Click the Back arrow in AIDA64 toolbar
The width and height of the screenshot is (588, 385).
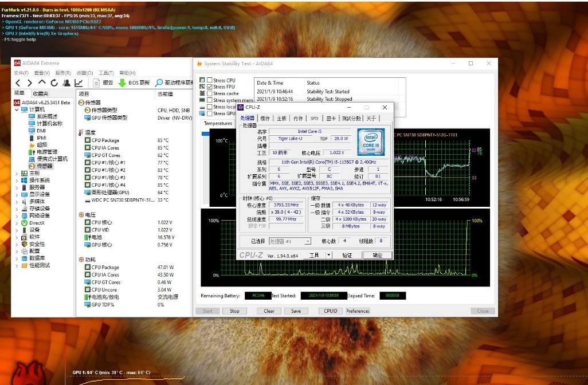pos(18,83)
